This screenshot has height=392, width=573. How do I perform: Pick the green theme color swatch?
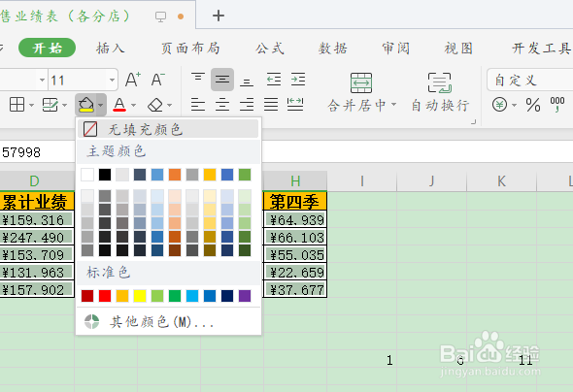pyautogui.click(x=245, y=175)
